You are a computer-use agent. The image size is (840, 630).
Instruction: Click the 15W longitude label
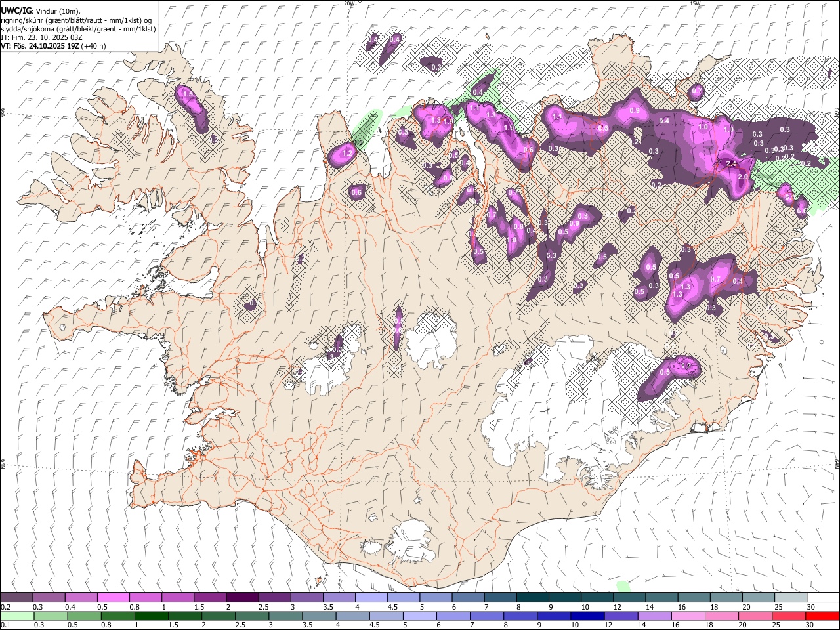pos(695,3)
